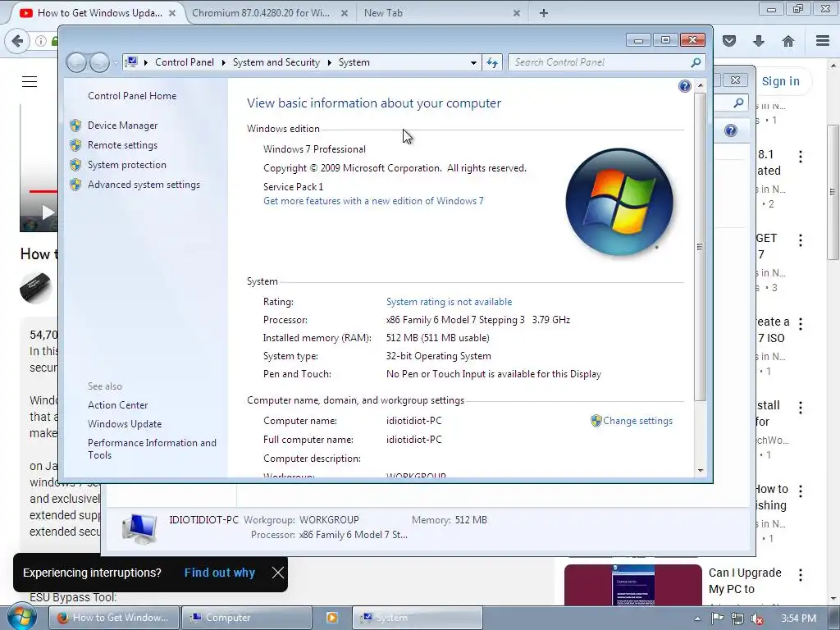Click the Advanced system settings shield icon

click(x=75, y=185)
